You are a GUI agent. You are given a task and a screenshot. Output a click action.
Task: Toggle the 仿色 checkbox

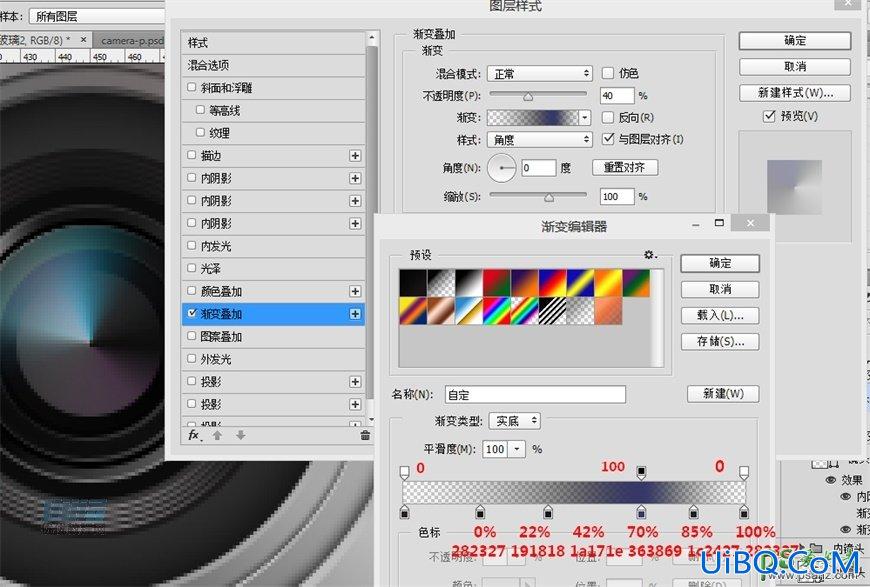click(x=608, y=73)
